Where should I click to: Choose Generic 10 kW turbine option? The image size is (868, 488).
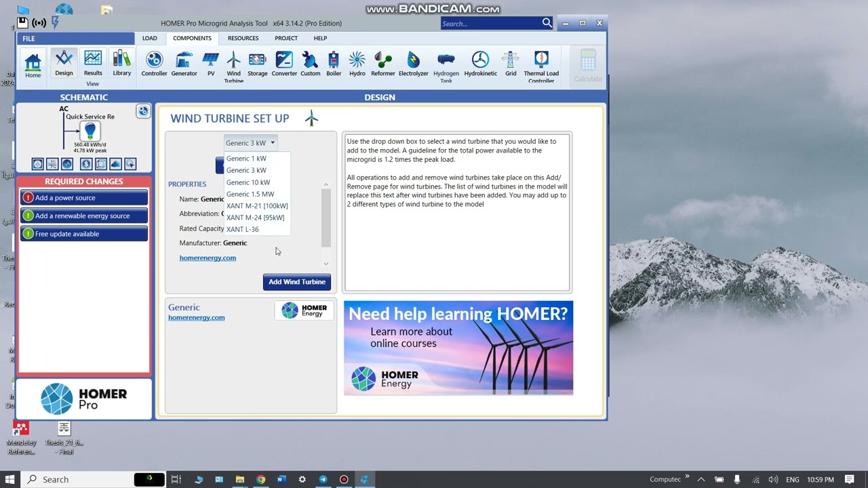click(248, 182)
